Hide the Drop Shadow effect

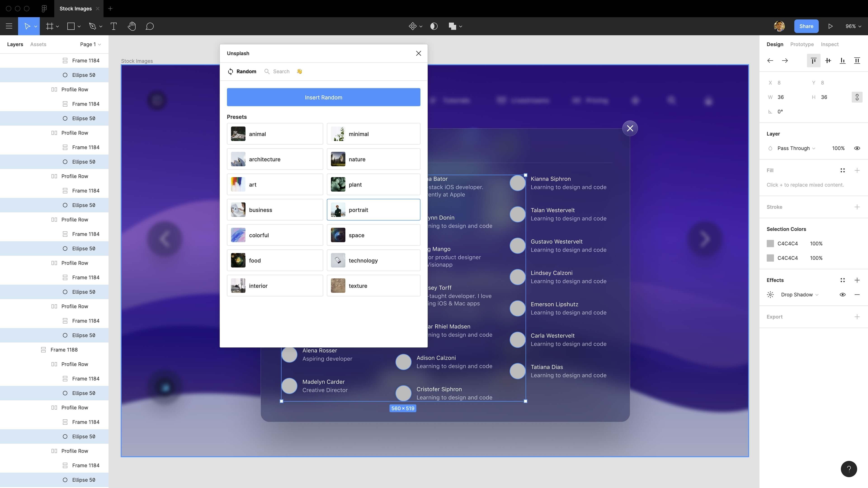(x=842, y=294)
